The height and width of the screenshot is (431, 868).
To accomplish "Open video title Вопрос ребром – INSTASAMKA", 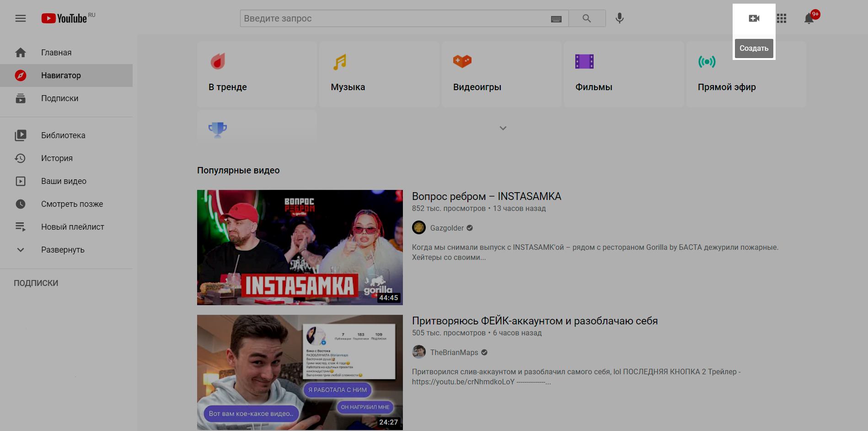I will tap(487, 196).
